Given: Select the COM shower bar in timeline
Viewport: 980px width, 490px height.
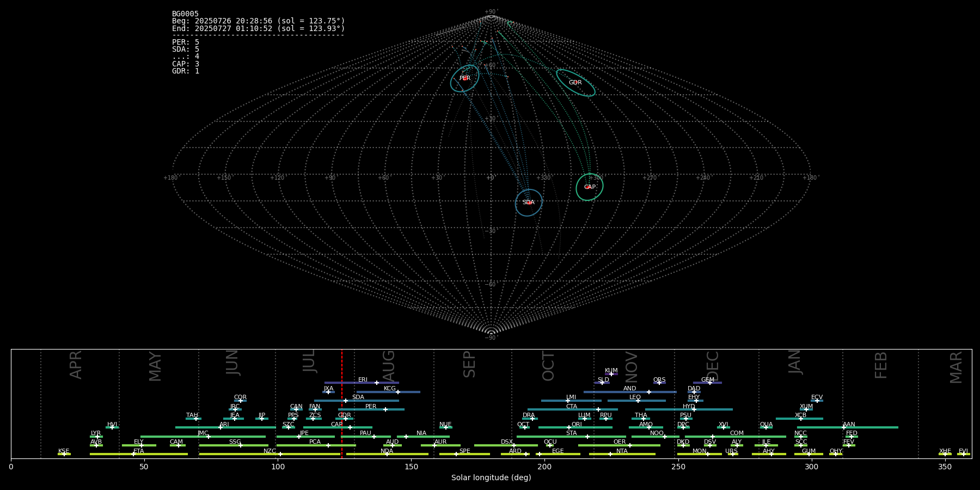Looking at the screenshot, I should tap(736, 436).
